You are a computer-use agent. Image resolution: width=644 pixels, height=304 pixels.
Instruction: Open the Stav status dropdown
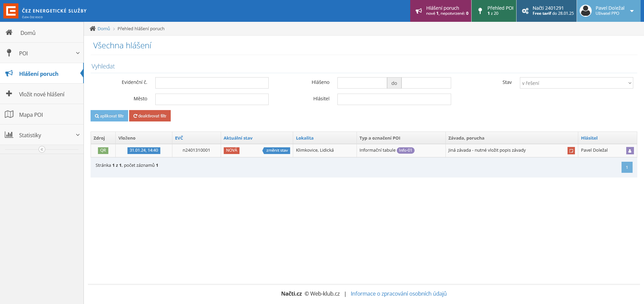click(576, 83)
